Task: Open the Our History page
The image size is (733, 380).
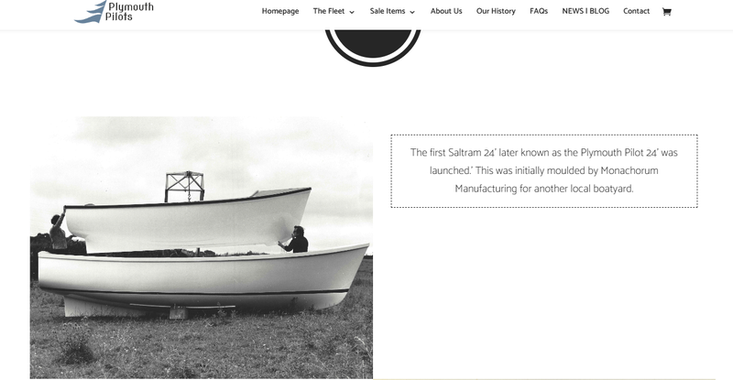Action: point(496,11)
